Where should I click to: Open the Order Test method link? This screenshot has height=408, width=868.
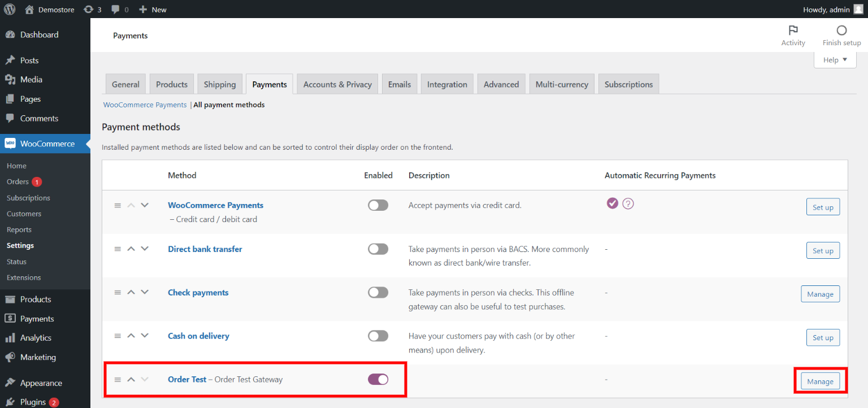(187, 379)
